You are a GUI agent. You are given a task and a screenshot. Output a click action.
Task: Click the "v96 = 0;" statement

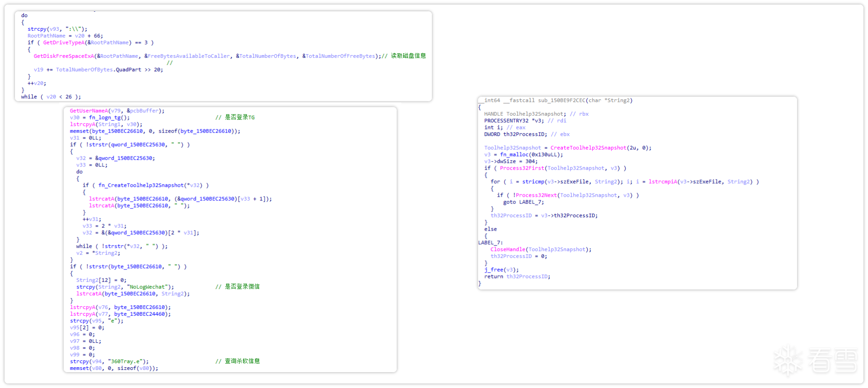tap(82, 335)
